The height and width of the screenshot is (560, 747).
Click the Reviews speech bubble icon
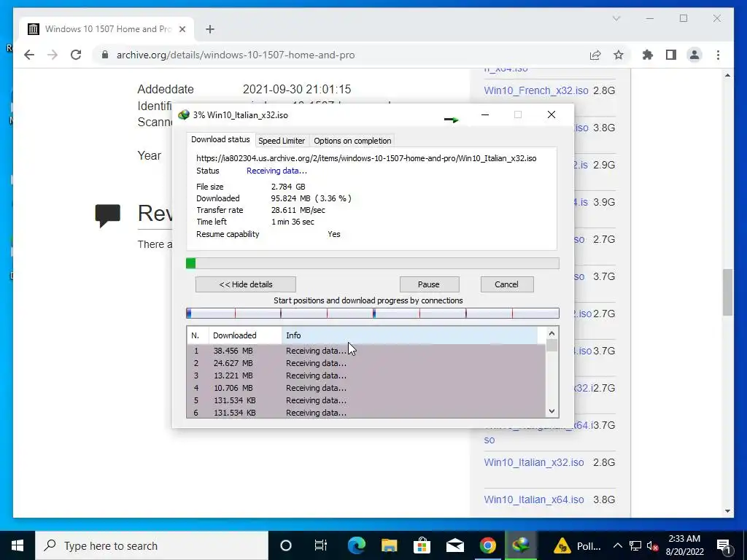point(108,216)
